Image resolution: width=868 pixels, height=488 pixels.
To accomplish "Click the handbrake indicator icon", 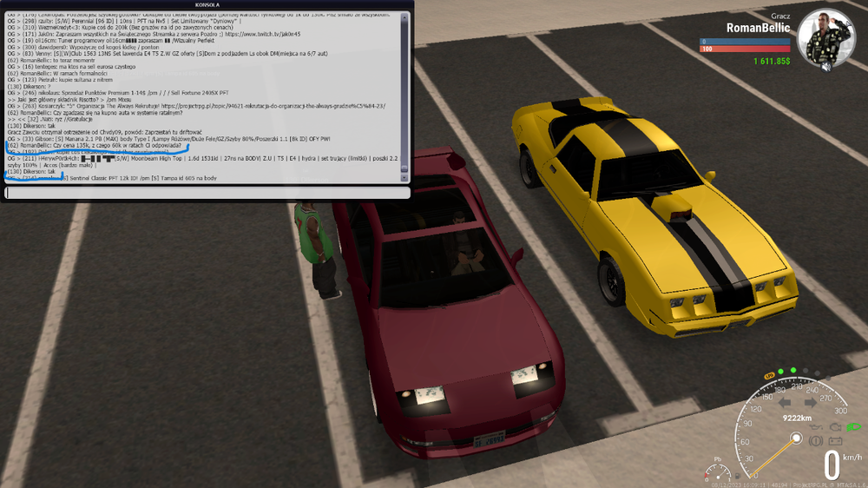I will 816,441.
